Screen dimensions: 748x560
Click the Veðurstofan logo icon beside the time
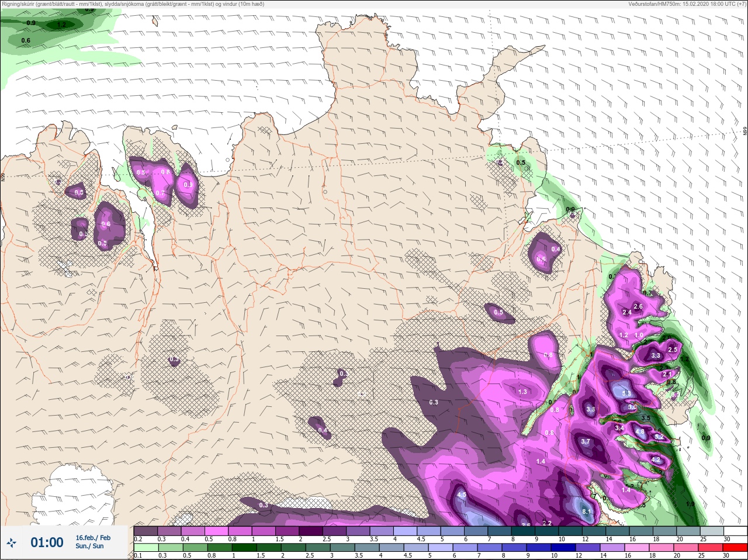pyautogui.click(x=12, y=542)
